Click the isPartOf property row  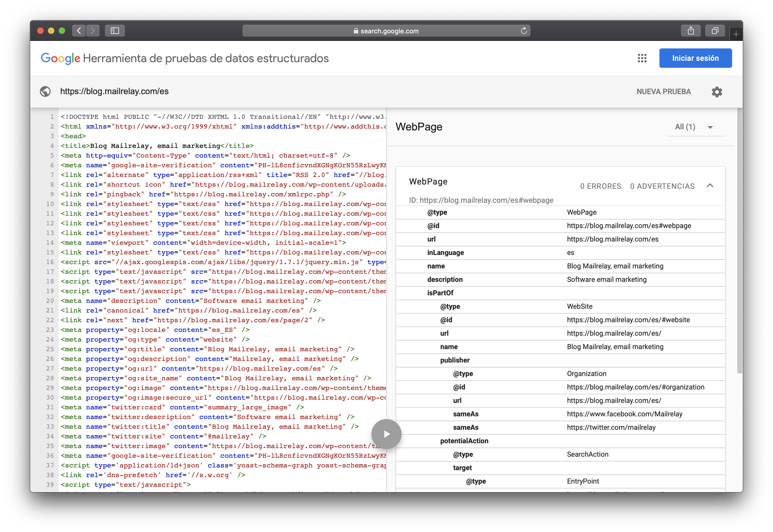click(x=560, y=293)
